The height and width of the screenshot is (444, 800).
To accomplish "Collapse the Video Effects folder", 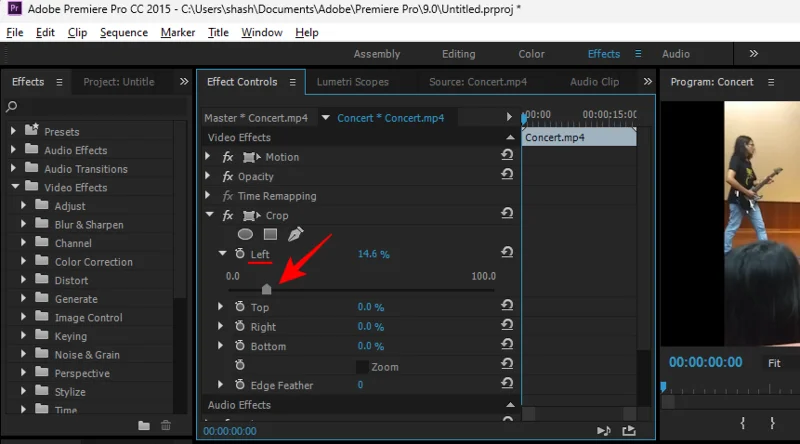I will point(14,187).
